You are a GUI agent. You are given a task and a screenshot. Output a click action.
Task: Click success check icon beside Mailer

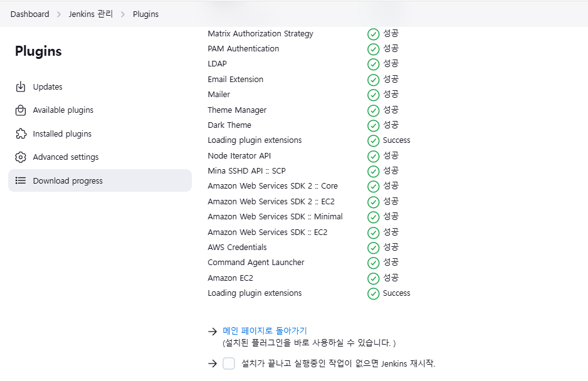pos(373,95)
